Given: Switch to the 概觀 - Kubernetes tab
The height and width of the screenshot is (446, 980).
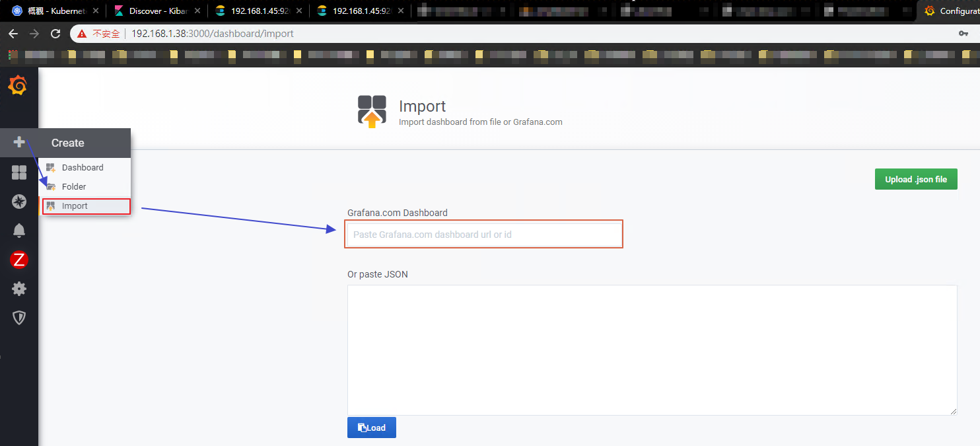Looking at the screenshot, I should click(55, 11).
